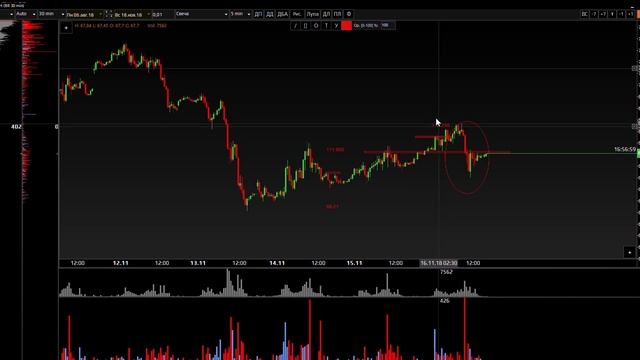
Task: Click the 0,01 price step field
Action: click(162, 15)
